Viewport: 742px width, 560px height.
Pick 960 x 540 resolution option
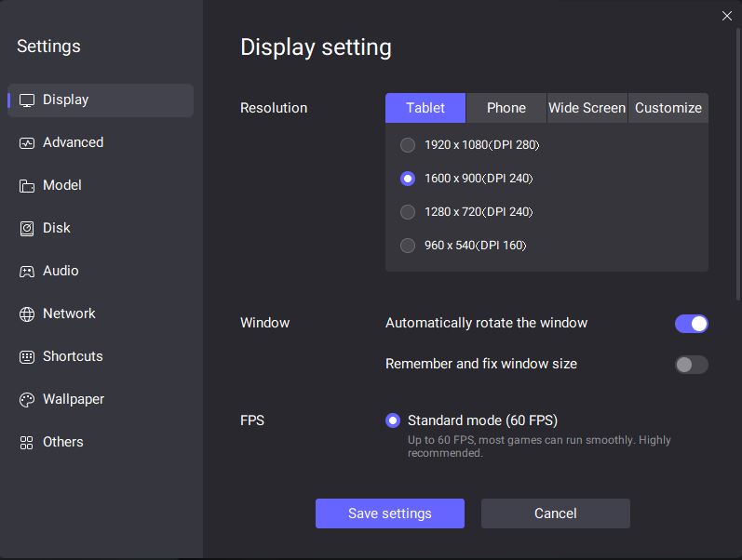click(x=408, y=246)
